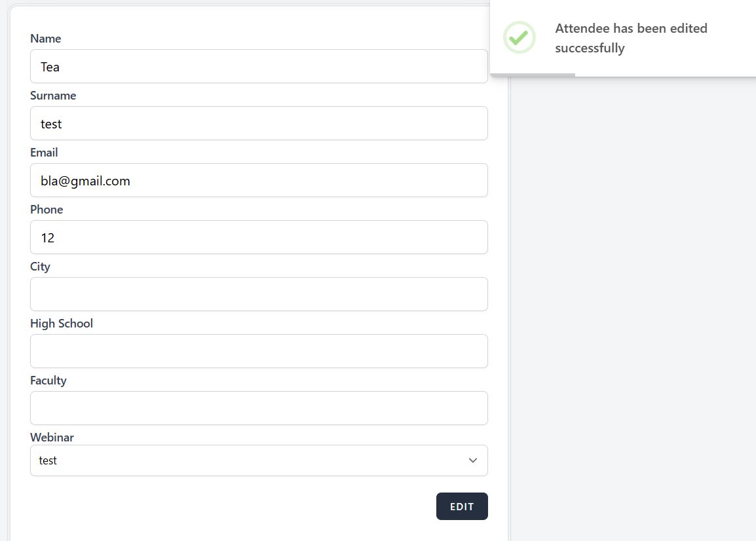
Task: Click the toast notification progress bar
Action: coord(533,75)
